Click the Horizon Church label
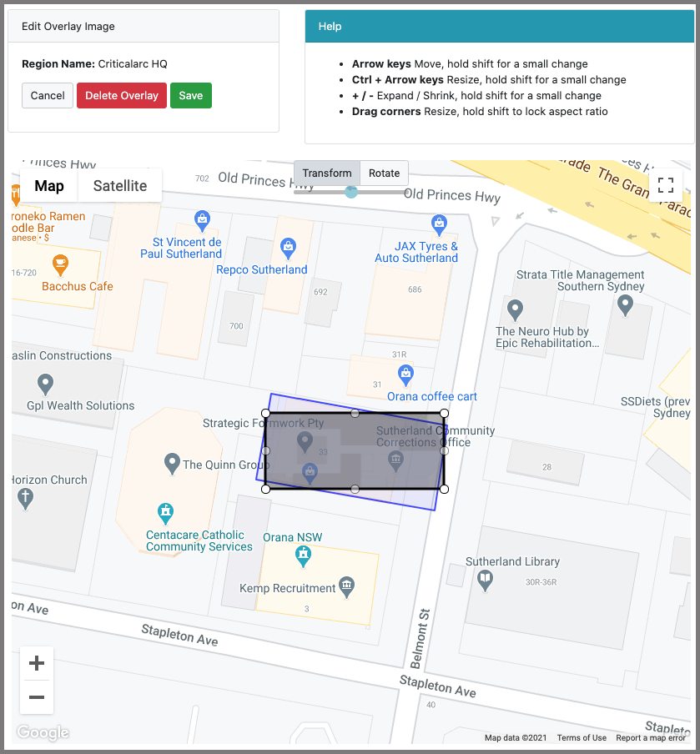 coord(49,480)
